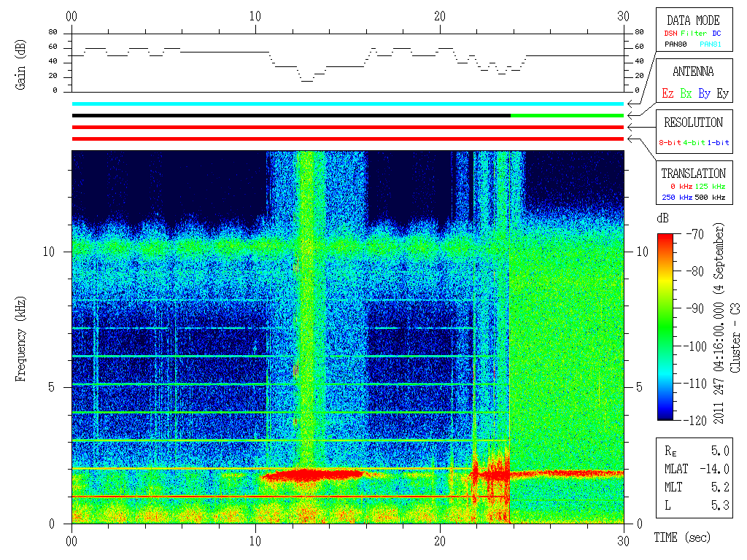Viewport: 747px width, 560px height.
Task: Click the 8-bit resolution label
Action: 670,142
